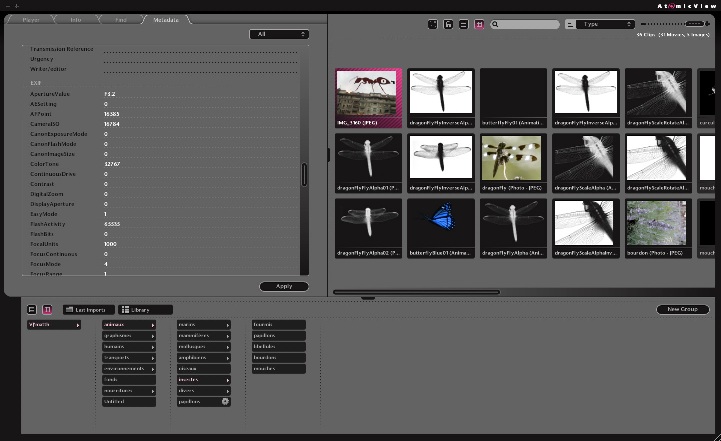Screen dimensions: 721x441
Task: Expand the mollusques folder arrow
Action: tap(228, 347)
